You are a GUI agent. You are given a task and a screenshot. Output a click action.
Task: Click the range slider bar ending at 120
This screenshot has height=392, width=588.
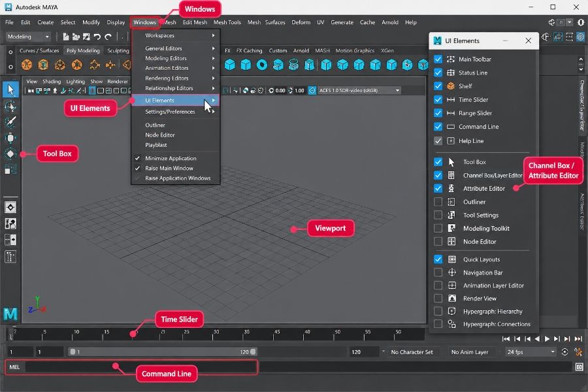[x=163, y=352]
